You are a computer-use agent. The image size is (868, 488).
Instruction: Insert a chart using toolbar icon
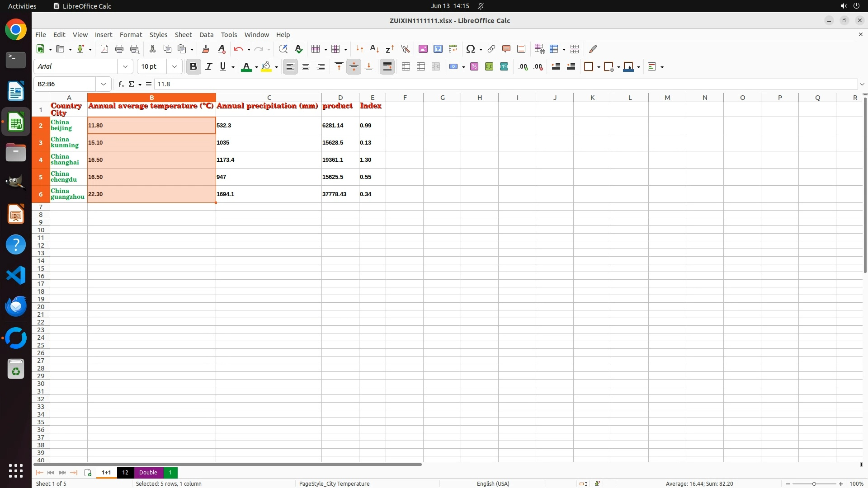(x=438, y=49)
